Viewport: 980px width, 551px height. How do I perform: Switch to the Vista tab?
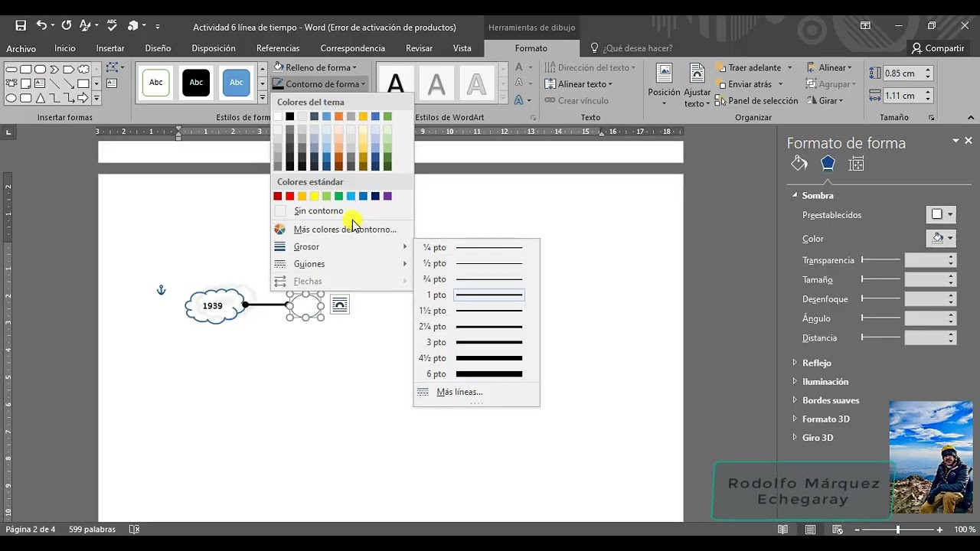tap(462, 48)
